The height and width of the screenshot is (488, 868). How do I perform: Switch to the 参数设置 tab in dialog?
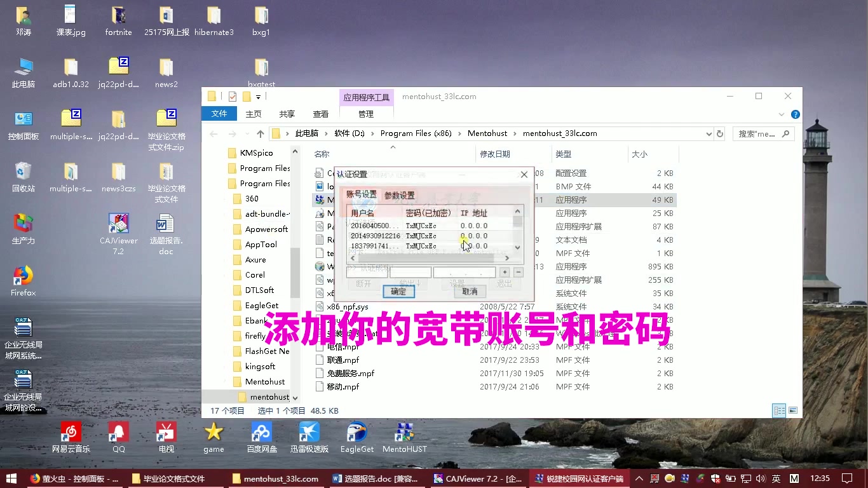pos(399,195)
